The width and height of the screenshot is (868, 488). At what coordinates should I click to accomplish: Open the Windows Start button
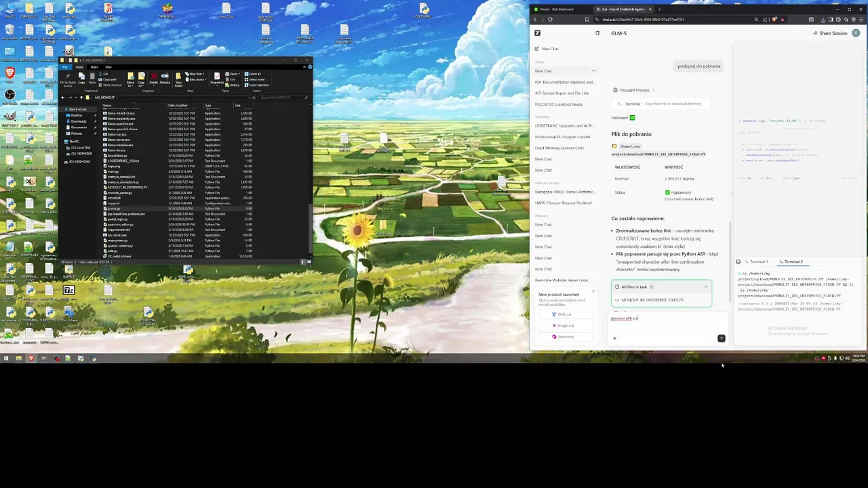coord(5,359)
